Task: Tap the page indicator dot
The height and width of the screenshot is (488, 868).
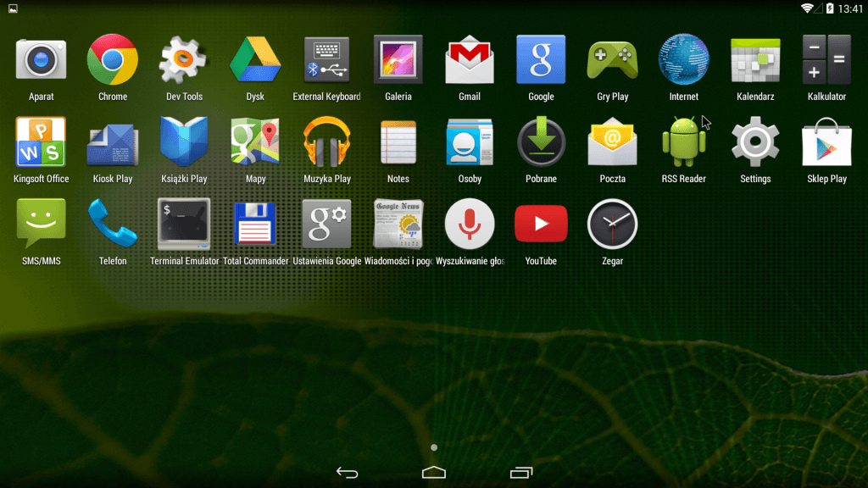Action: tap(434, 447)
